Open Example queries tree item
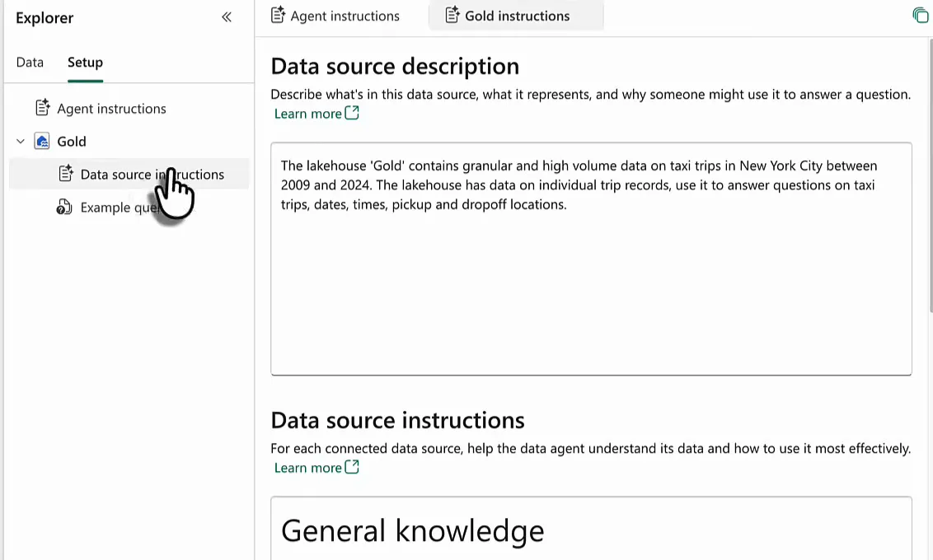Viewport: 933px width, 560px height. (120, 208)
